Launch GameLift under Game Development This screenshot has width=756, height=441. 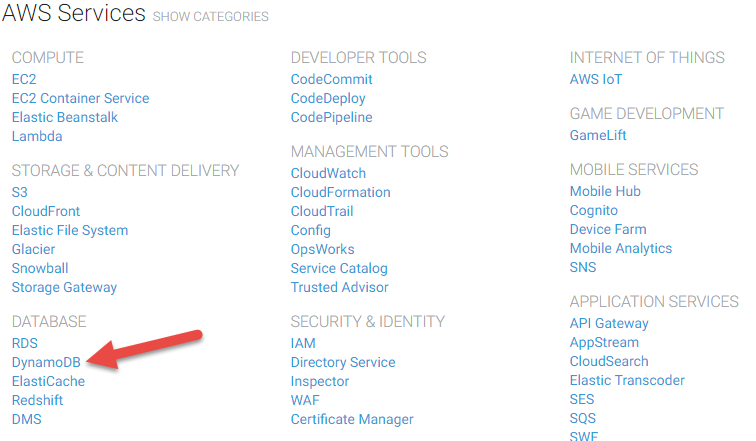pos(598,135)
